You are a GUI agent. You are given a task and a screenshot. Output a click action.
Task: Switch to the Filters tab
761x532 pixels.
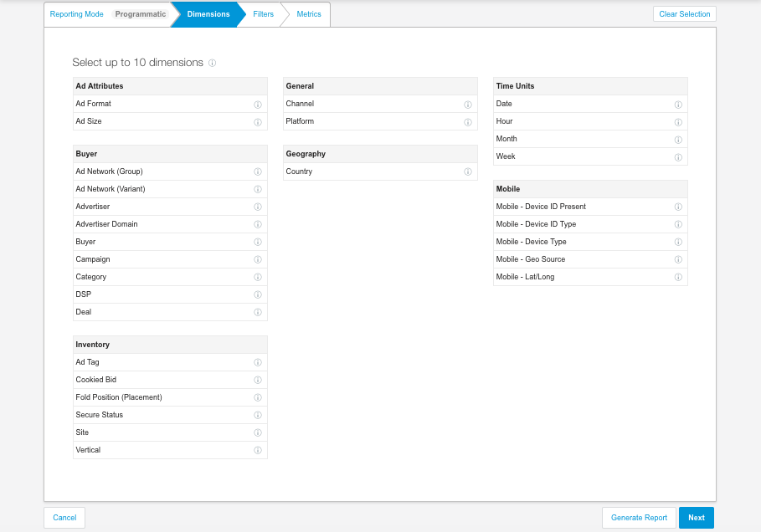[263, 14]
